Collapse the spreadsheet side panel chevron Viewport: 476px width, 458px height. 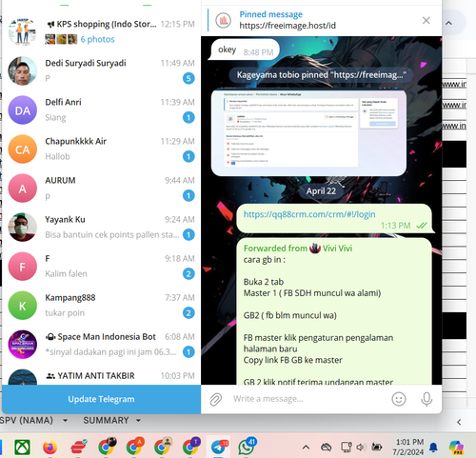(x=459, y=422)
